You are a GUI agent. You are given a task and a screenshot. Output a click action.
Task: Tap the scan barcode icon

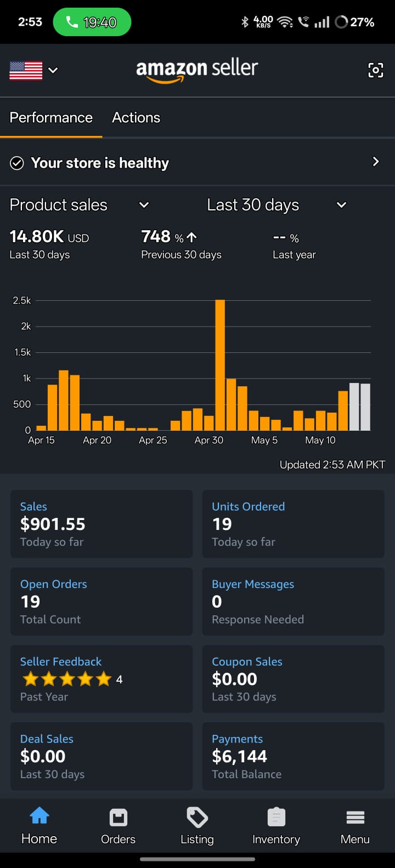coord(375,70)
